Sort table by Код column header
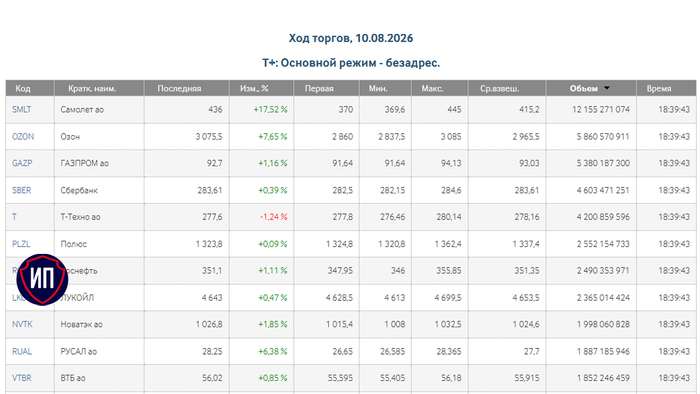The image size is (700, 394). tap(23, 88)
